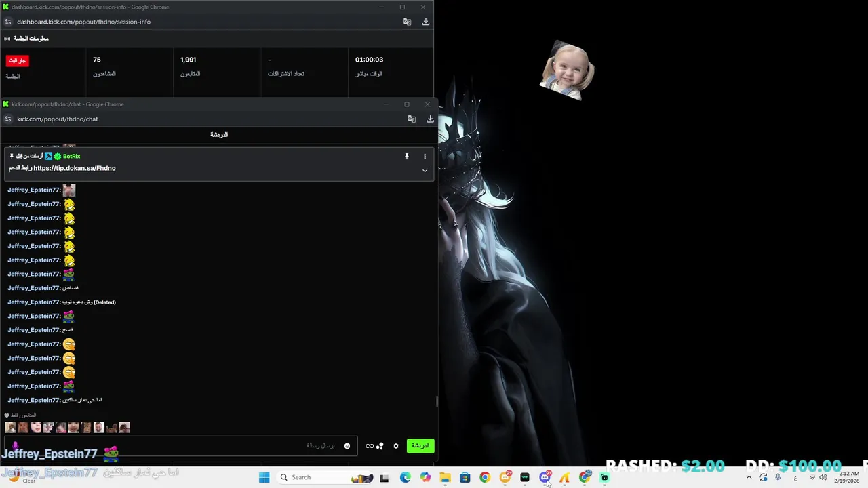Translate page icon in chat window
The width and height of the screenshot is (868, 488).
412,119
